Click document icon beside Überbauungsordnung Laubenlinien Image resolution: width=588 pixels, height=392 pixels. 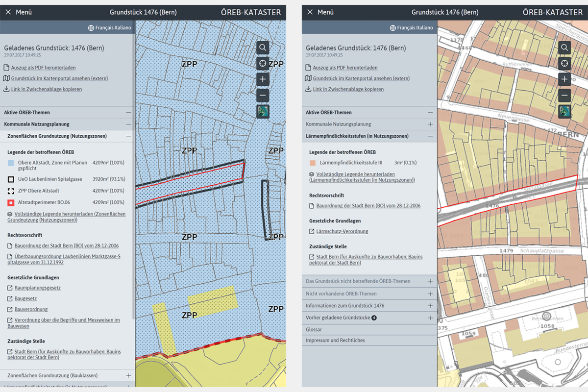(x=10, y=257)
